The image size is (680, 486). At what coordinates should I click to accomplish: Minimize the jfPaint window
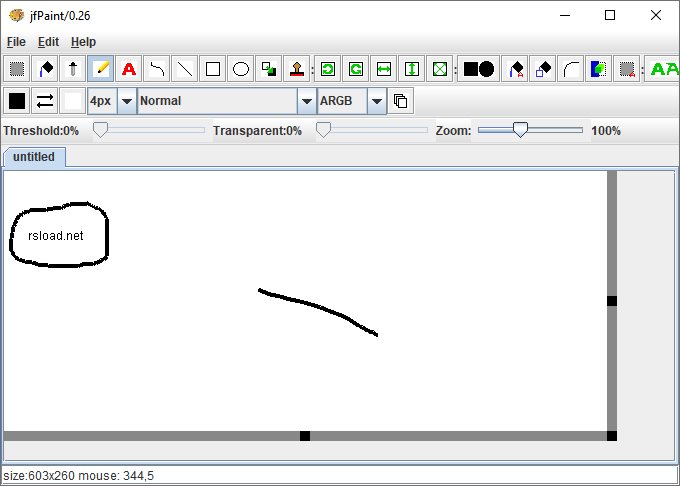click(x=565, y=15)
